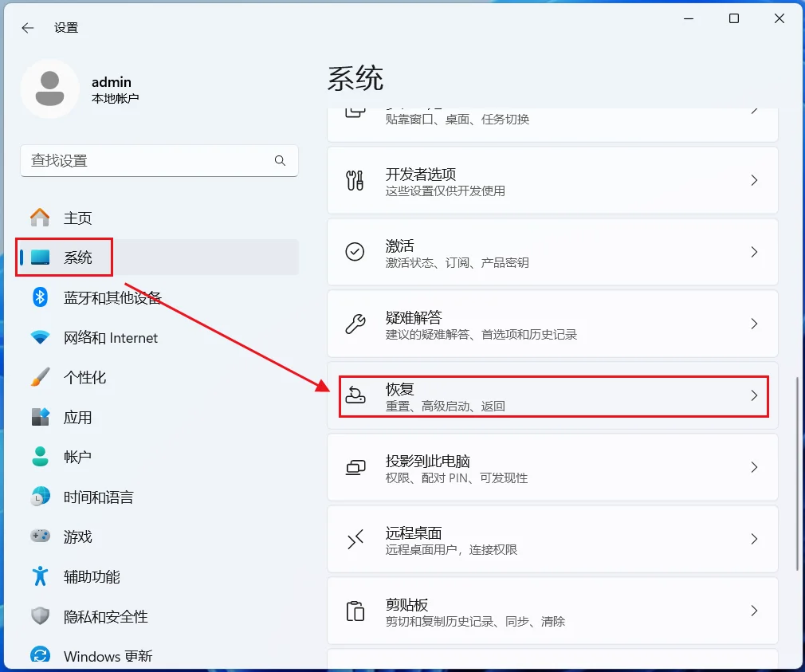This screenshot has width=805, height=672.
Task: Click the 激活 checkmark icon
Action: pyautogui.click(x=355, y=252)
